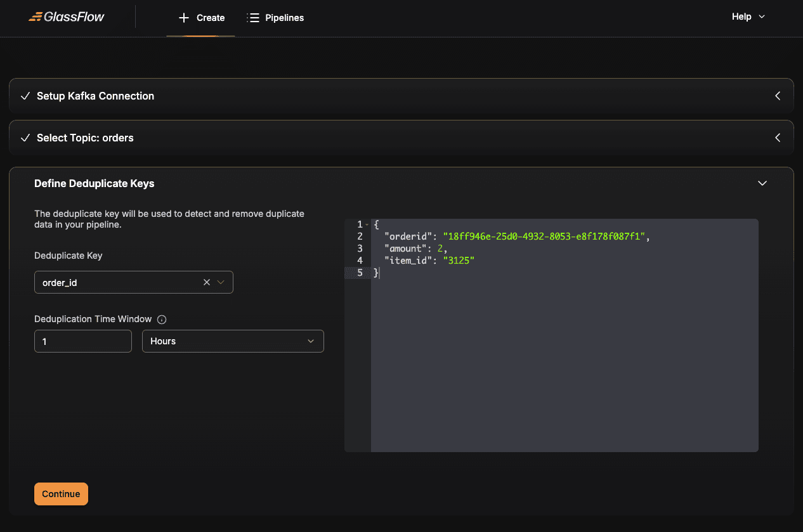The width and height of the screenshot is (803, 532).
Task: Click the checkmark next to Select Topic
Action: (x=25, y=138)
